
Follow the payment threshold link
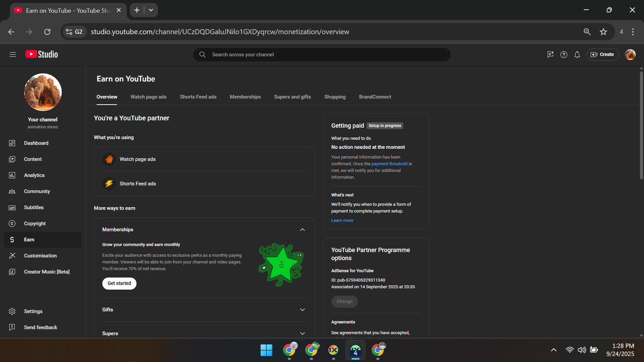point(389,164)
